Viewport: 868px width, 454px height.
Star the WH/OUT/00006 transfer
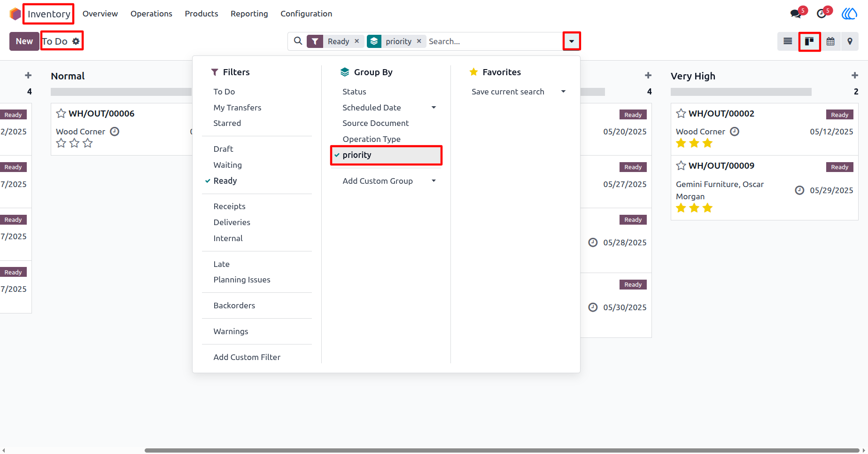61,113
